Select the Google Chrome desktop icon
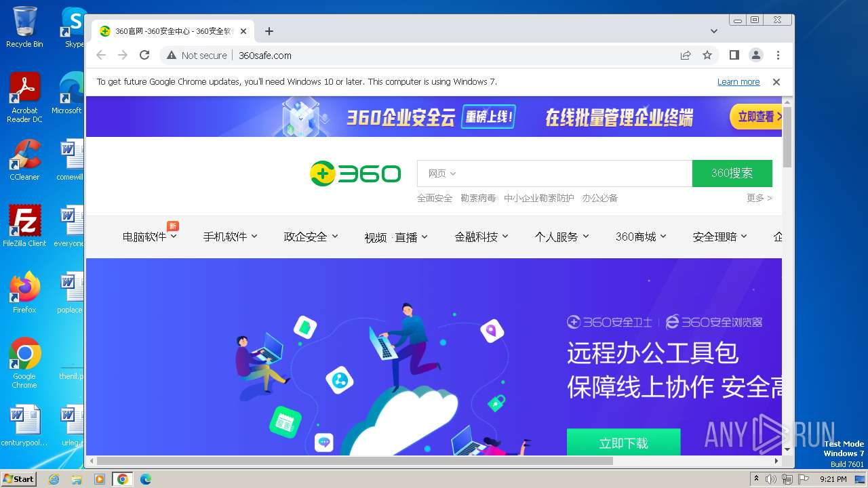This screenshot has height=488, width=868. click(24, 363)
